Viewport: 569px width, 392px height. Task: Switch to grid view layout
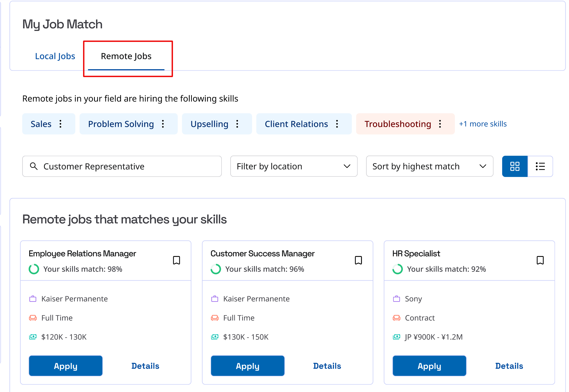coord(515,166)
